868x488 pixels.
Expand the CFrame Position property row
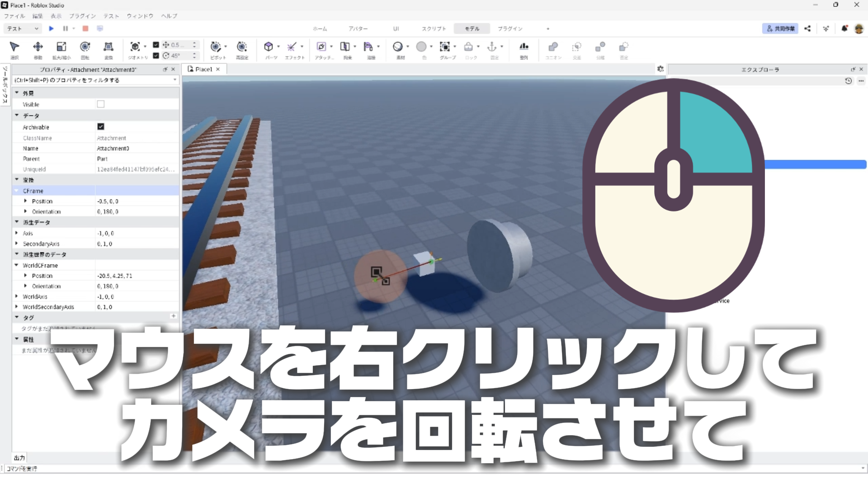click(26, 201)
